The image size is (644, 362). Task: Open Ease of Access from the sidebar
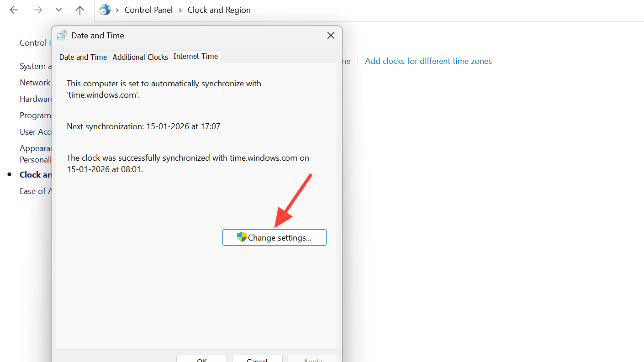point(36,191)
